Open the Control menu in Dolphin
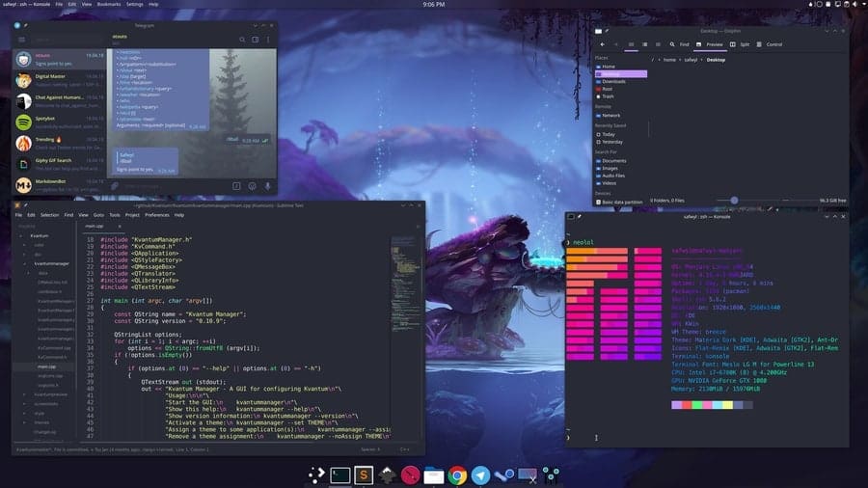The width and height of the screenshot is (868, 488). pyautogui.click(x=770, y=44)
